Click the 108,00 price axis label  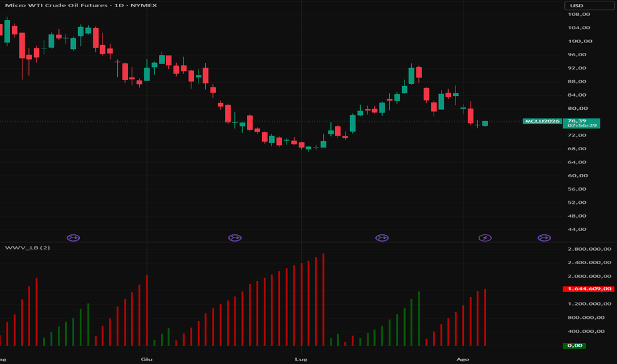point(579,14)
